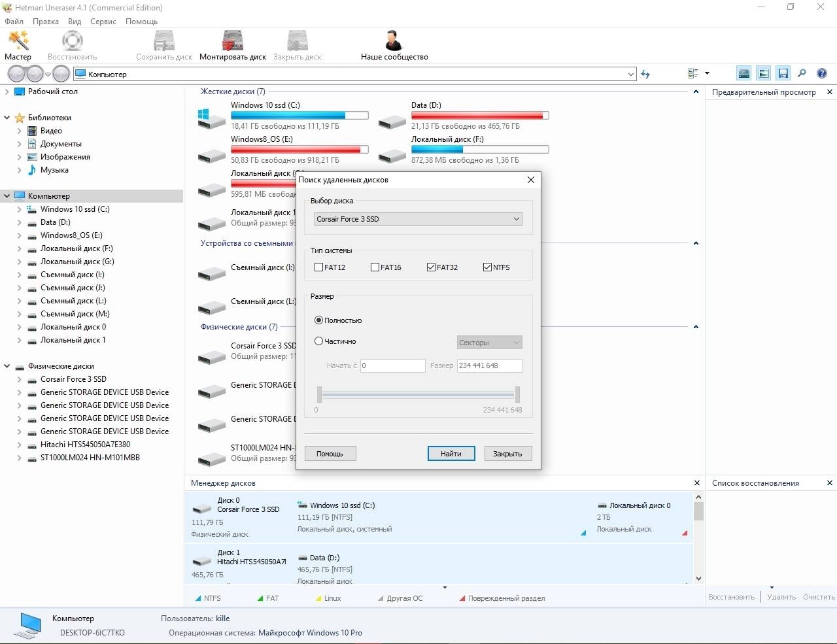Enable the FAT16 checkbox
Image resolution: width=837 pixels, height=644 pixels.
(x=375, y=267)
